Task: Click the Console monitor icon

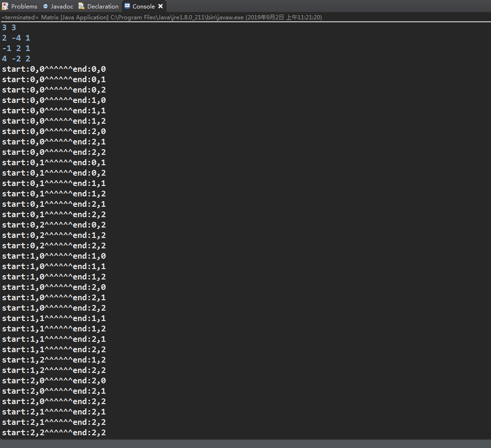Action: coord(127,6)
